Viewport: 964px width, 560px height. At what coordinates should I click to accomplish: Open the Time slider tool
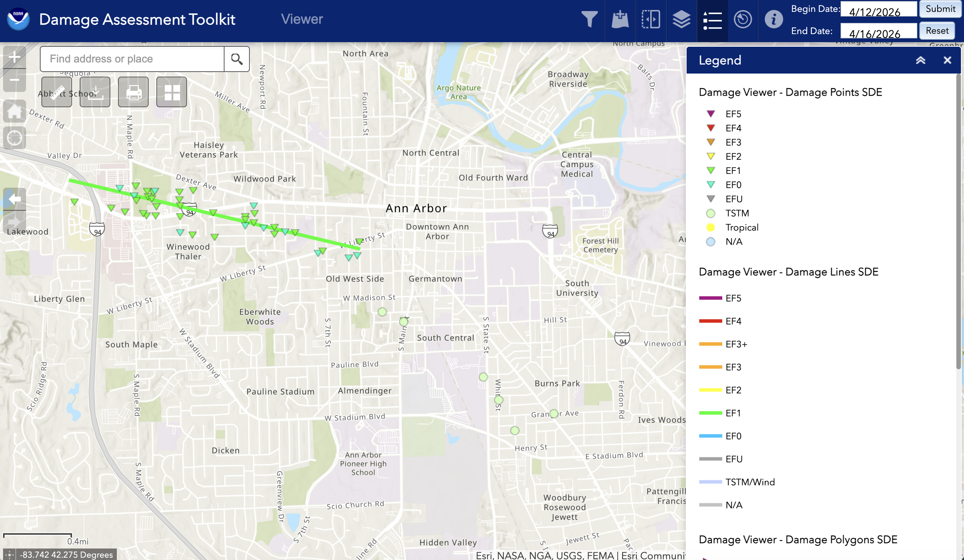(x=743, y=19)
